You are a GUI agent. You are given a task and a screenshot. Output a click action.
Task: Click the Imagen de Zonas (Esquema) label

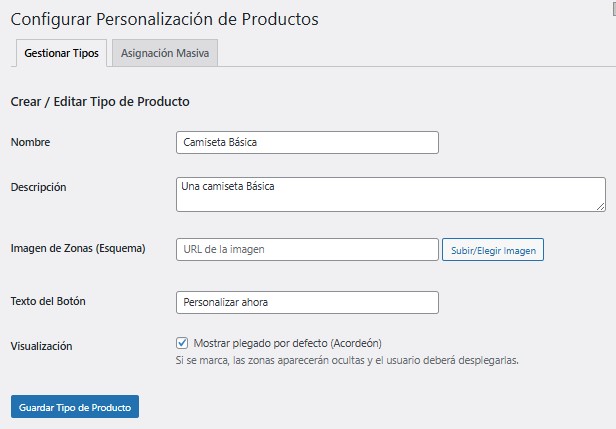78,248
